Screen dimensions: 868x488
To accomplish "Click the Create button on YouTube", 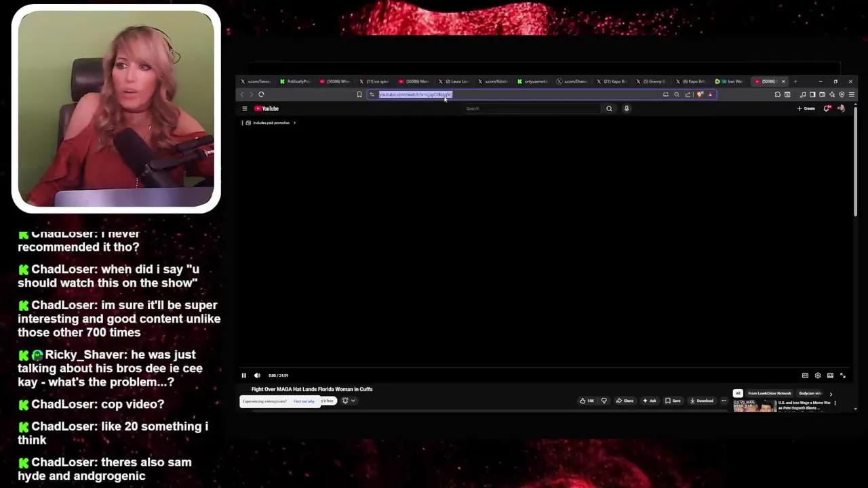I will [806, 108].
